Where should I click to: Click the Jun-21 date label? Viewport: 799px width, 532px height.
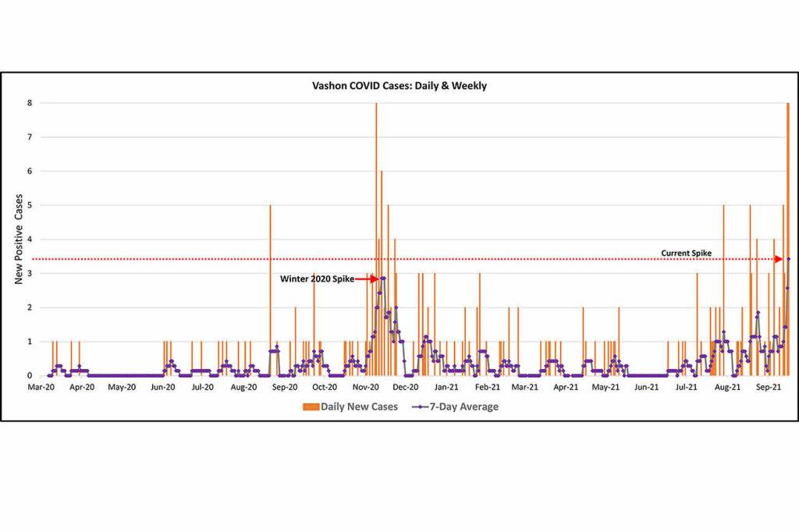[x=646, y=387]
